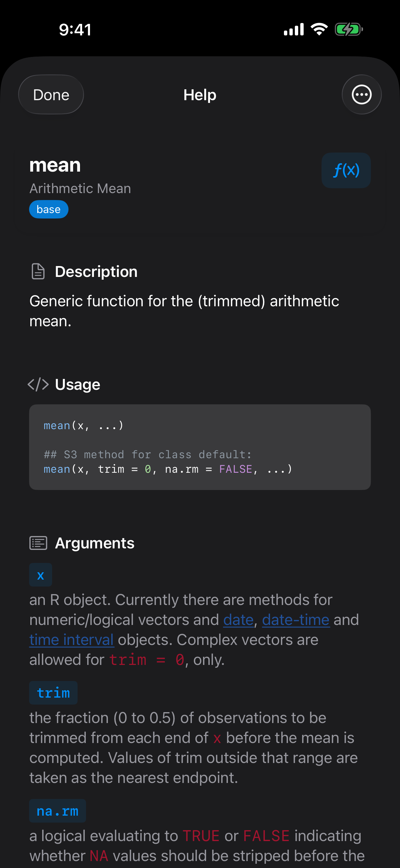This screenshot has height=868, width=400.
Task: Open the more options menu
Action: 361,95
